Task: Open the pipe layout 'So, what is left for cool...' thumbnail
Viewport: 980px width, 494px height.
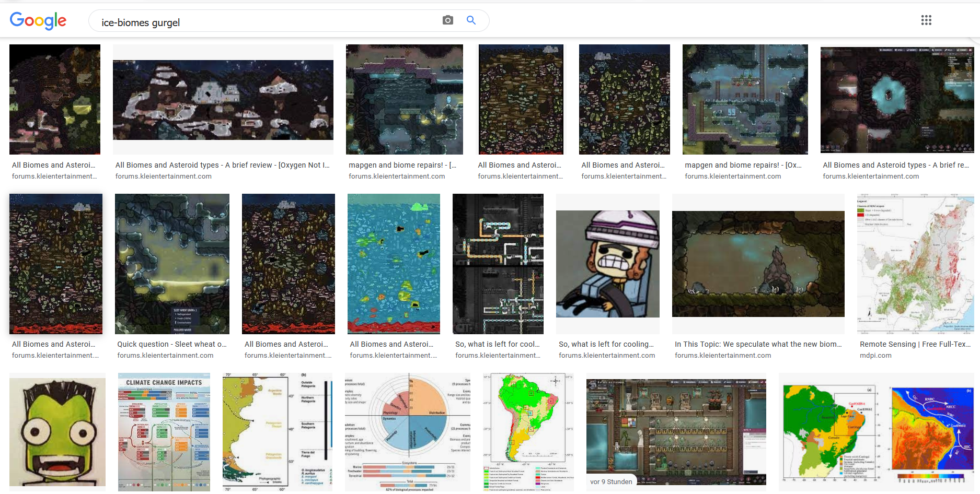Action: click(498, 264)
